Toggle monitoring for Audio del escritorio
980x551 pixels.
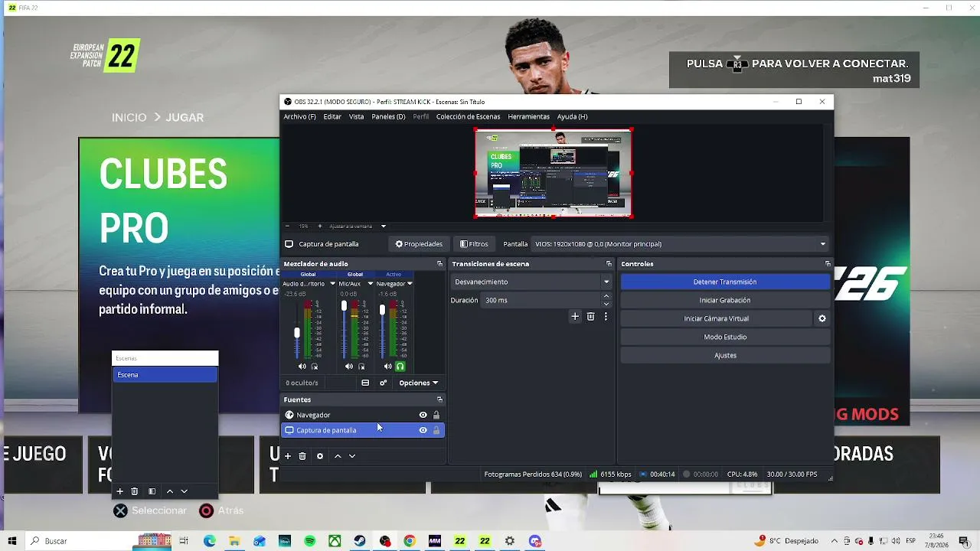click(x=315, y=367)
